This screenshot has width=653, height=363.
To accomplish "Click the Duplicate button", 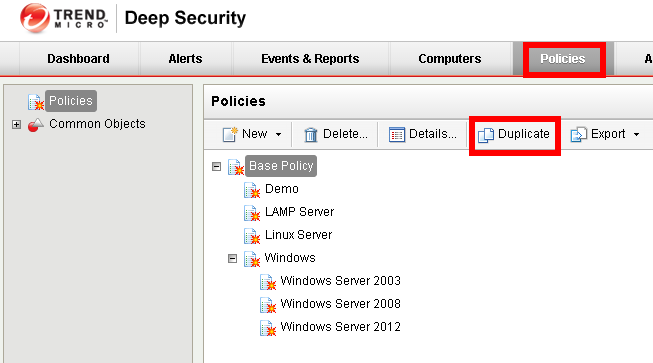I will coord(514,134).
